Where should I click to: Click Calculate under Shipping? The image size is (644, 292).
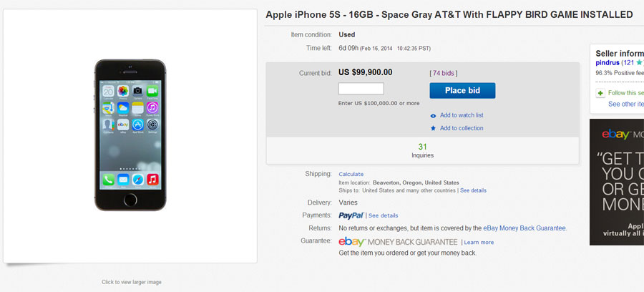351,174
